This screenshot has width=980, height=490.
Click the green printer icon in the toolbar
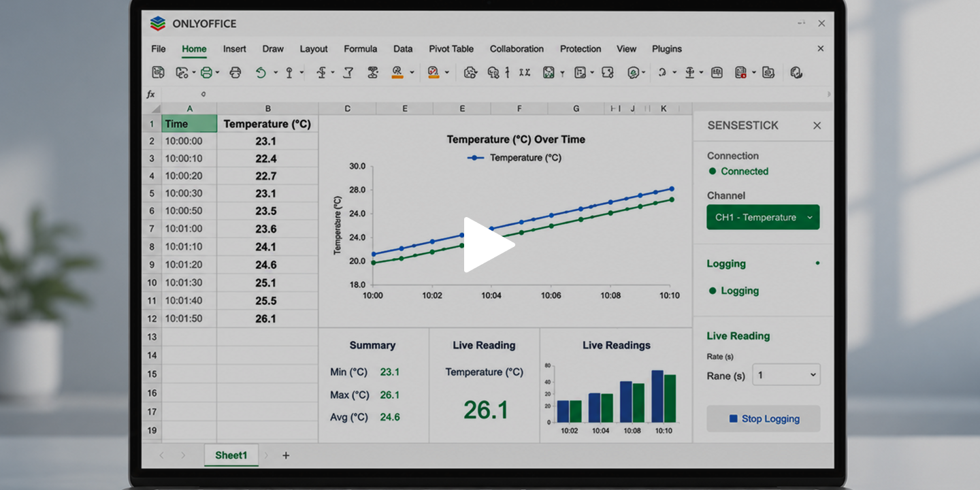tap(206, 72)
